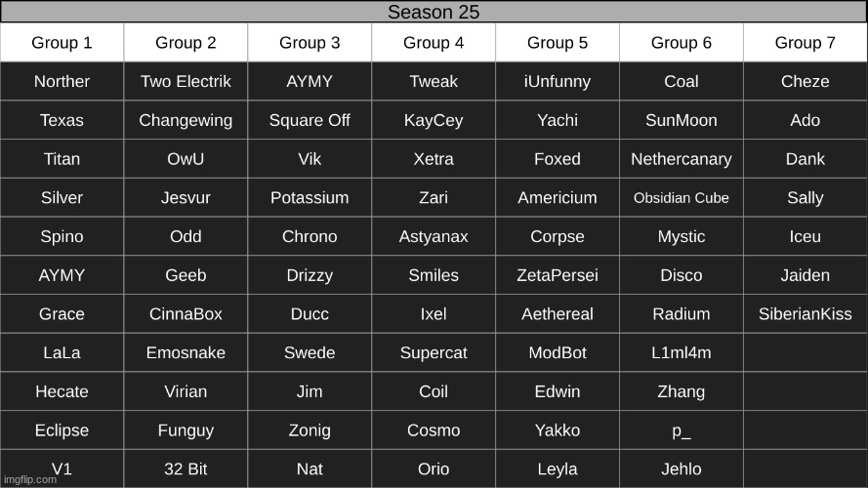Click the Obsidian Cube cell
The height and width of the screenshot is (488, 868).
click(682, 197)
